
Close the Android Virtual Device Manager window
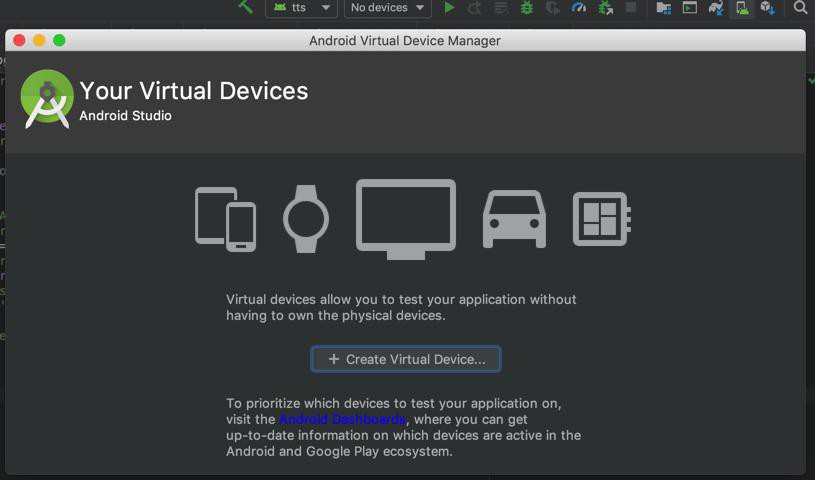coord(19,40)
